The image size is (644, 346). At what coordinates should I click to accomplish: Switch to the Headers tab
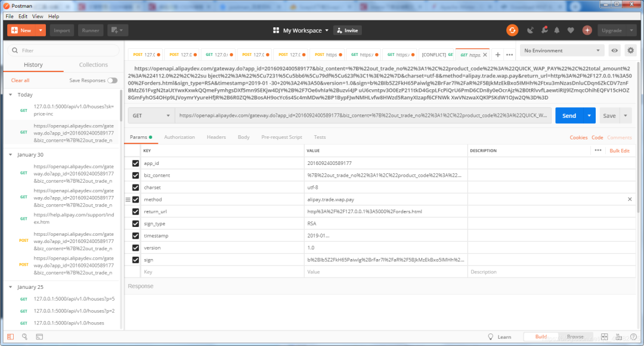click(x=216, y=137)
